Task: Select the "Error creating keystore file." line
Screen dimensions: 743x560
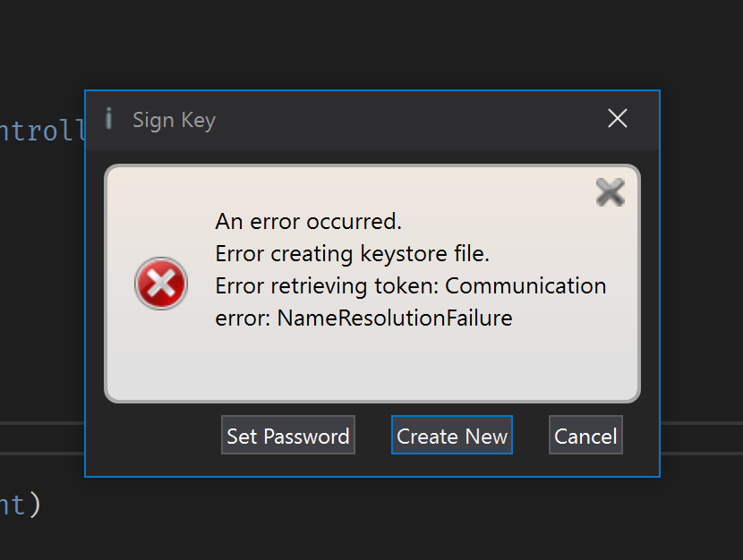Action: [352, 253]
